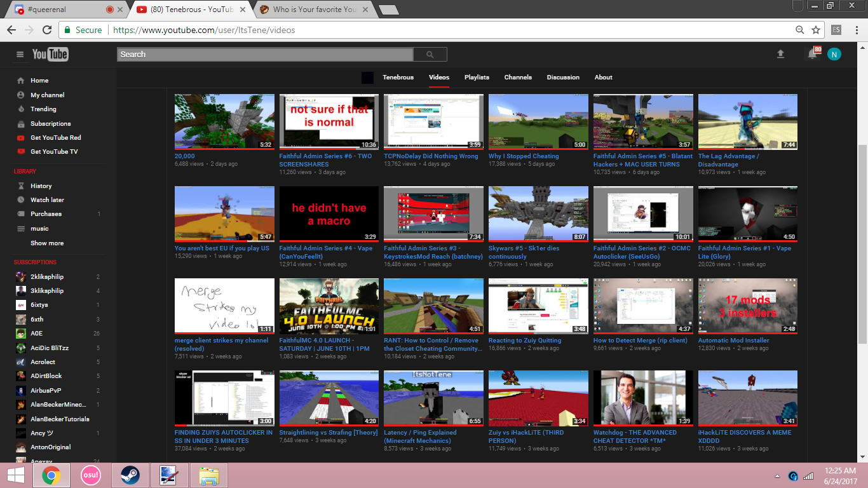
Task: Open video title Why I Stopped Cheating
Action: pyautogui.click(x=524, y=156)
